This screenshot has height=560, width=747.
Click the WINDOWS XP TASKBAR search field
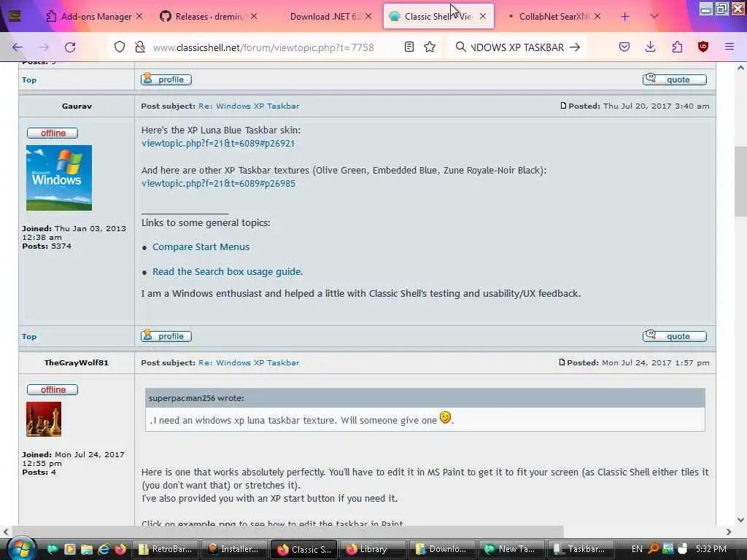point(517,47)
